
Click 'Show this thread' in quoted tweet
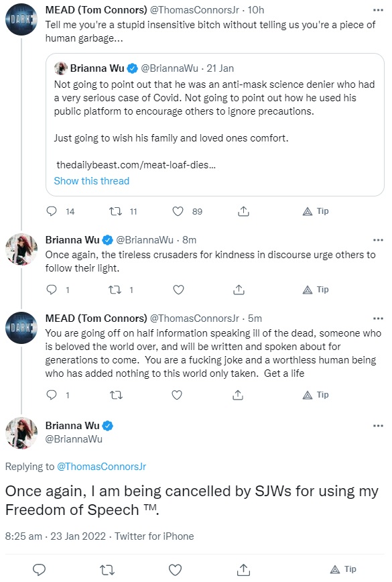coord(92,181)
